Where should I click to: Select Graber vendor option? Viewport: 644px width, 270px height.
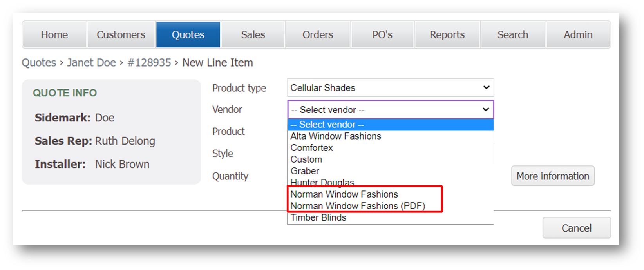[304, 171]
